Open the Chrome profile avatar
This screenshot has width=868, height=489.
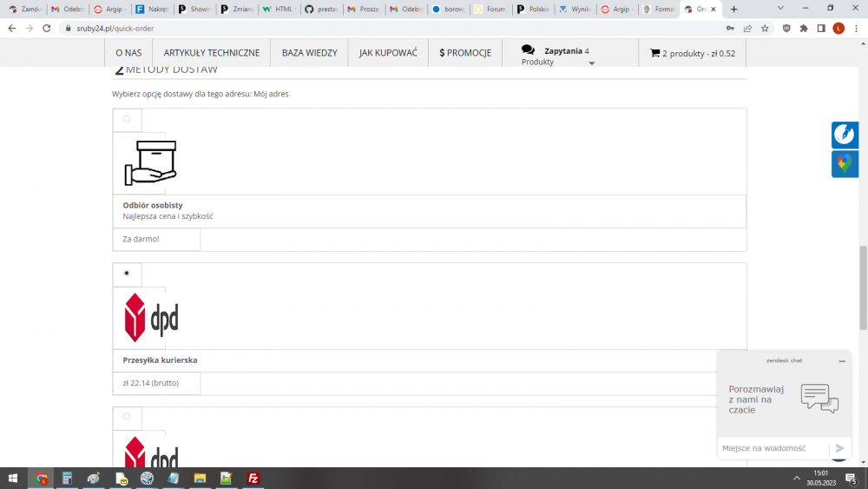[838, 29]
